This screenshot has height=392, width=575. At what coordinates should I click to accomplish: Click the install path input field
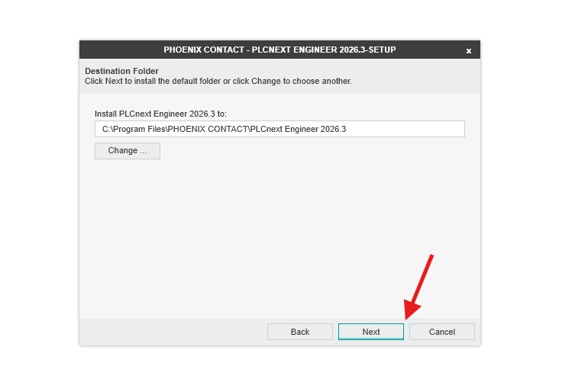279,129
